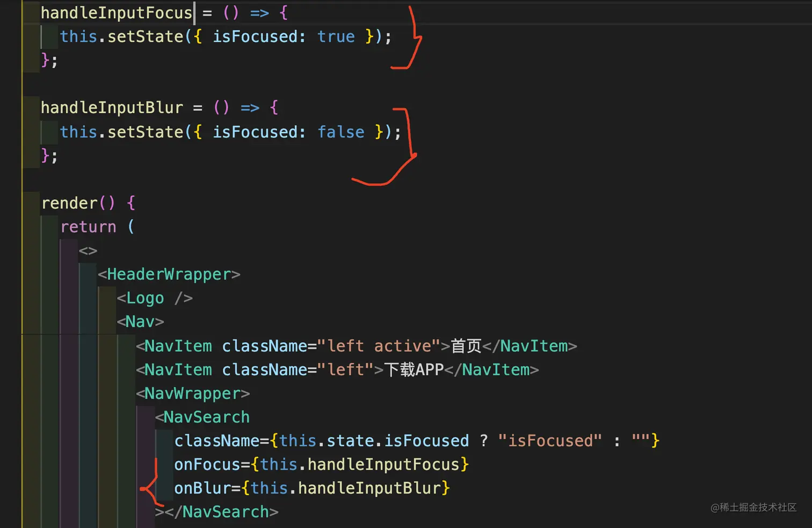Click this.state.isFocused expression

[374, 440]
